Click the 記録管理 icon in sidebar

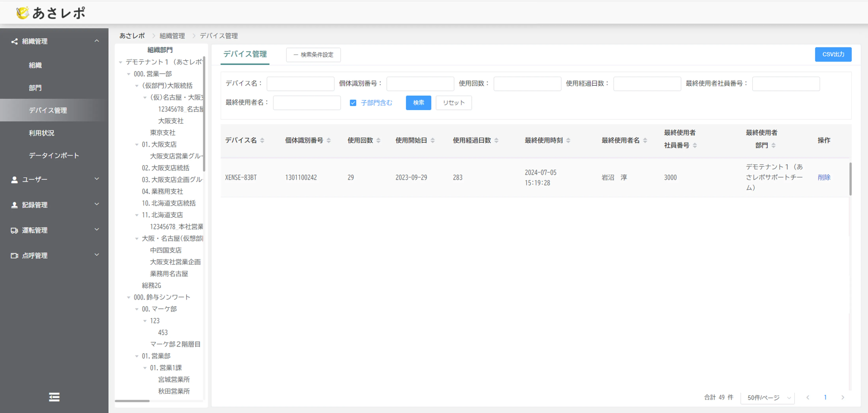[x=14, y=205]
